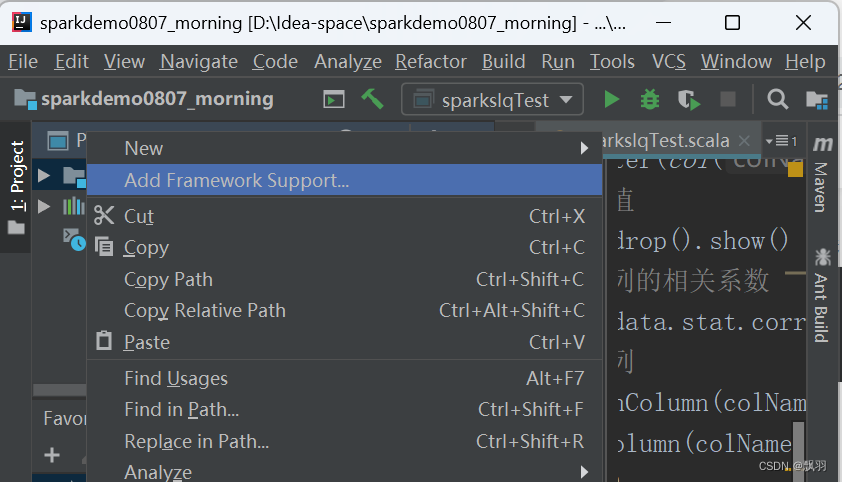Open the Maven tool window
The height and width of the screenshot is (482, 842).
pos(822,175)
